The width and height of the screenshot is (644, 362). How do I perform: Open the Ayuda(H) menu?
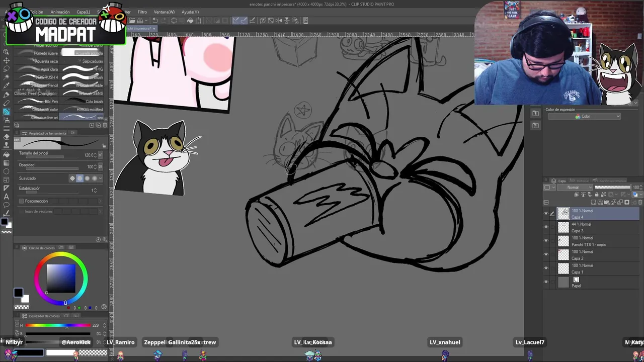[190, 12]
